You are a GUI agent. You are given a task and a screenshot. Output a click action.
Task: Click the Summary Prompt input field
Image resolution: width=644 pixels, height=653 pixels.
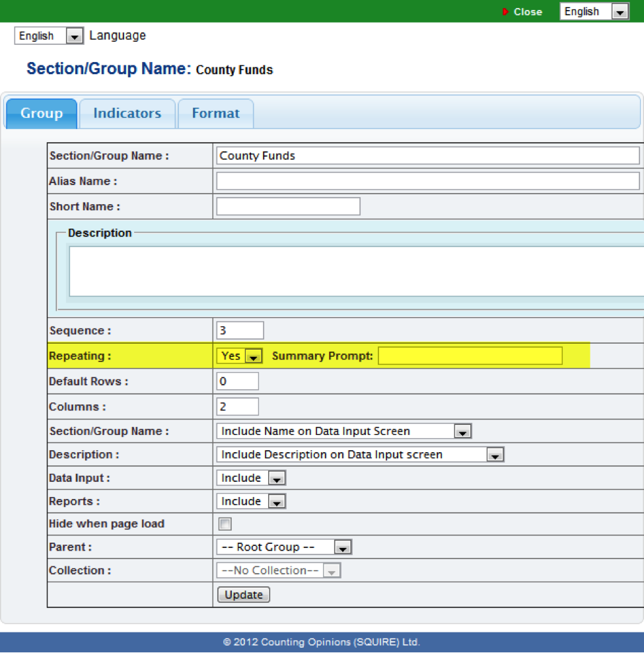[470, 356]
